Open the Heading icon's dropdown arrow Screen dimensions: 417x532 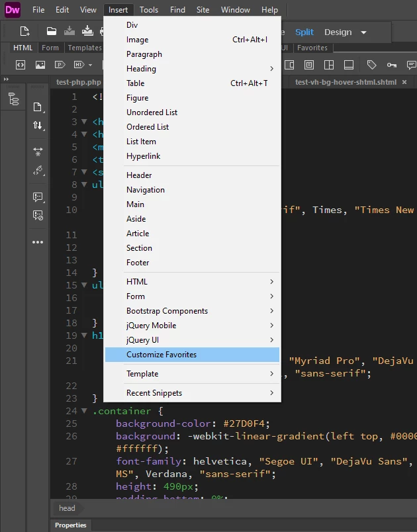90,65
